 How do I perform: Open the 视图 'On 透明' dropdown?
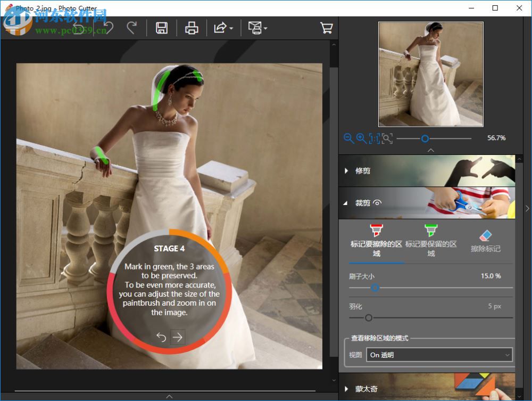[x=439, y=355]
